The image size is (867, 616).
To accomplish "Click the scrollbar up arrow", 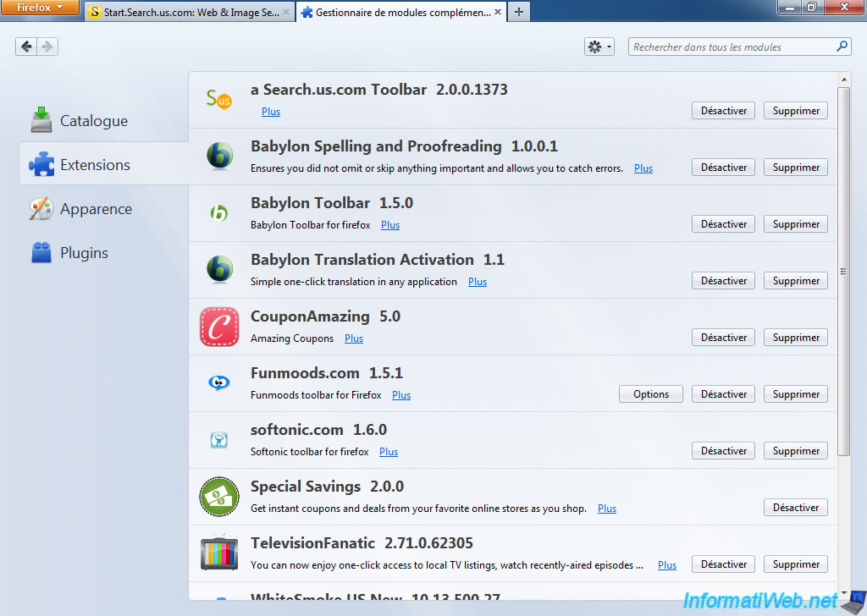I will (844, 80).
